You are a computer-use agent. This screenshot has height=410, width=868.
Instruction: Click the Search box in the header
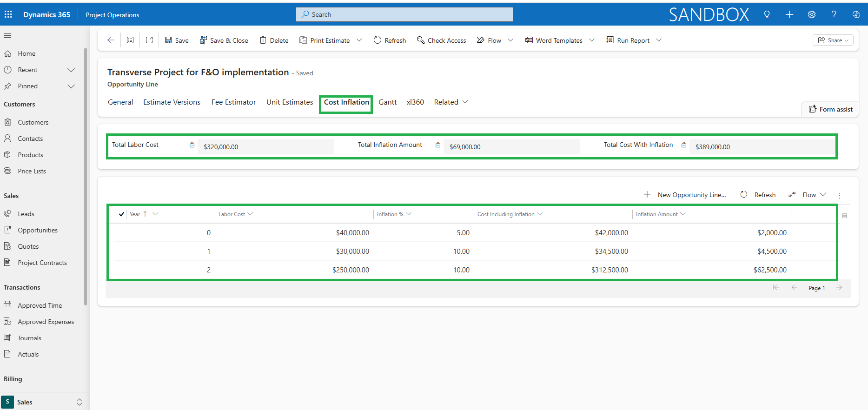tap(404, 14)
